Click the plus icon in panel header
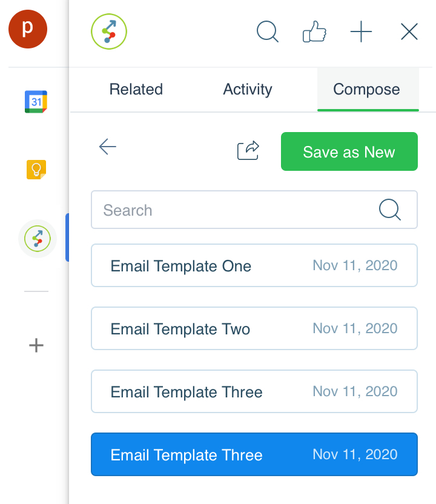 361,31
